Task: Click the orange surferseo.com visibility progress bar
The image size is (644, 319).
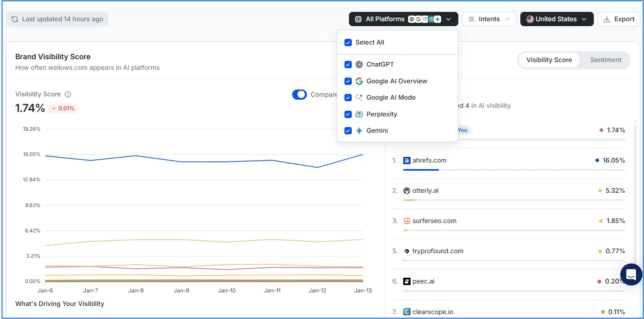Action: 405,230
